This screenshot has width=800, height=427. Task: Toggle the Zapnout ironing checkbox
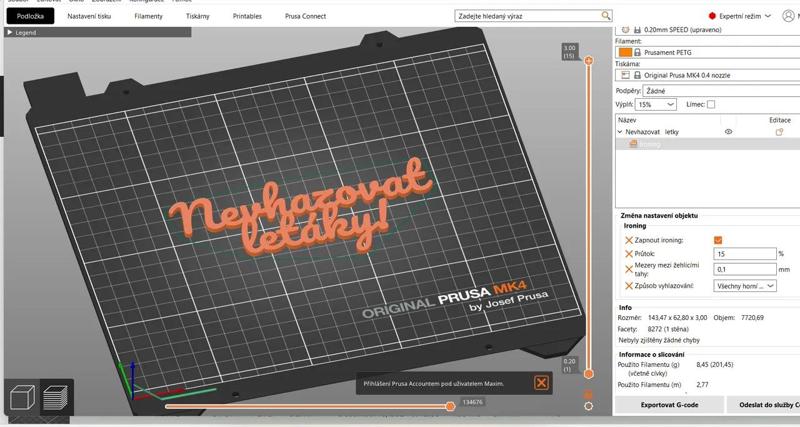point(718,240)
